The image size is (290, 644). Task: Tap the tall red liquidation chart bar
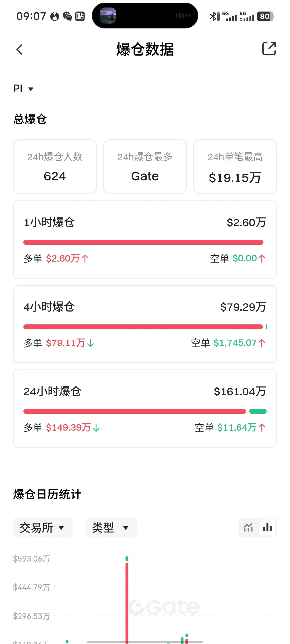(x=127, y=602)
